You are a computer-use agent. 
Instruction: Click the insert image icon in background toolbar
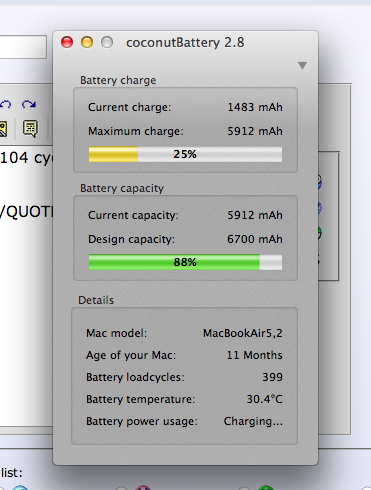pos(3,129)
